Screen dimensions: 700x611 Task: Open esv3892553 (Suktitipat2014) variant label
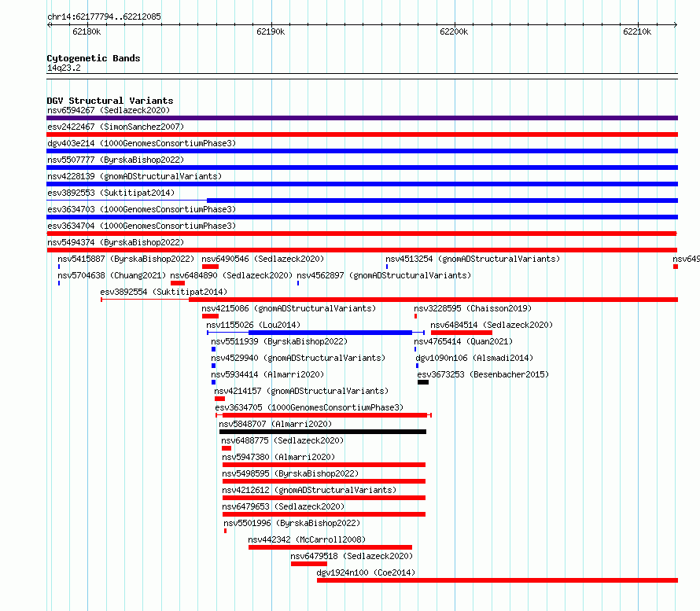click(111, 193)
